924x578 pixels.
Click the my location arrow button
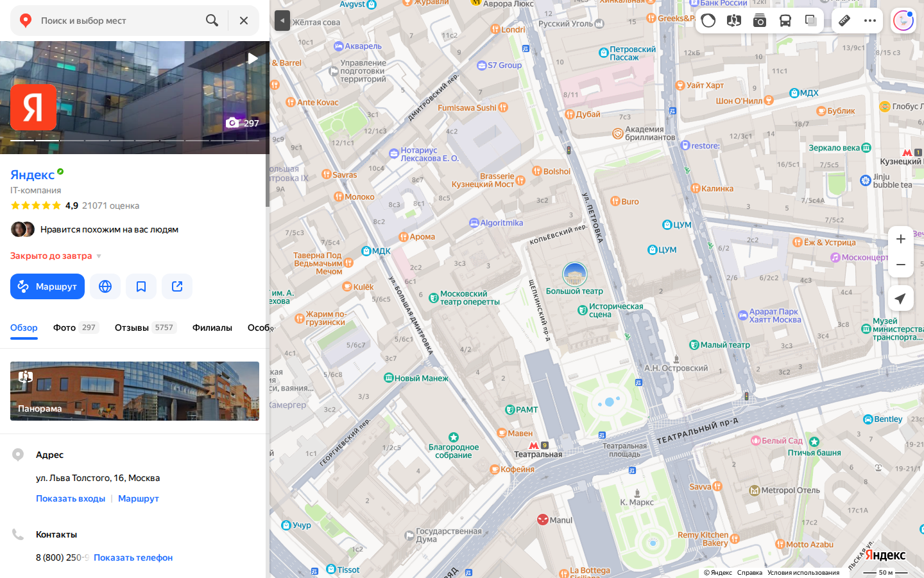[x=901, y=298]
